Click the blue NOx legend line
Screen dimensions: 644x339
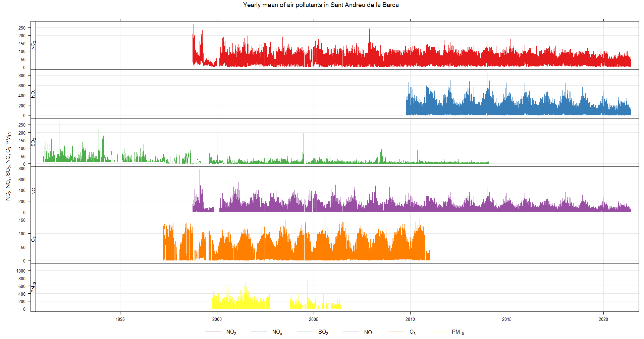[259, 332]
